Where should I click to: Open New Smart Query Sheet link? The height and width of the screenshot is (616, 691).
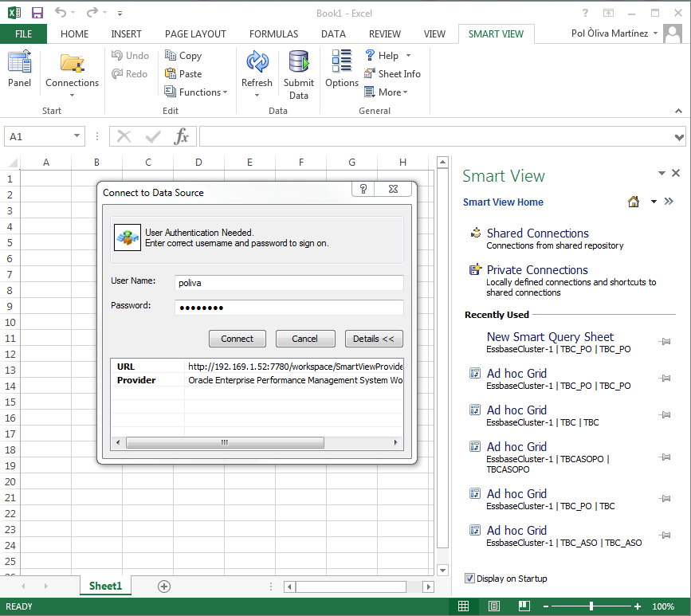point(550,336)
